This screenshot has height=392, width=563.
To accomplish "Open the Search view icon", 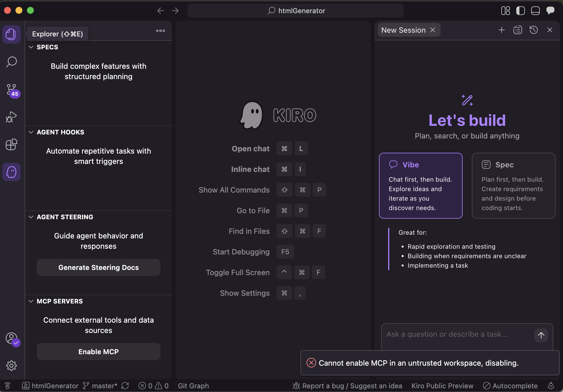I will [x=11, y=62].
